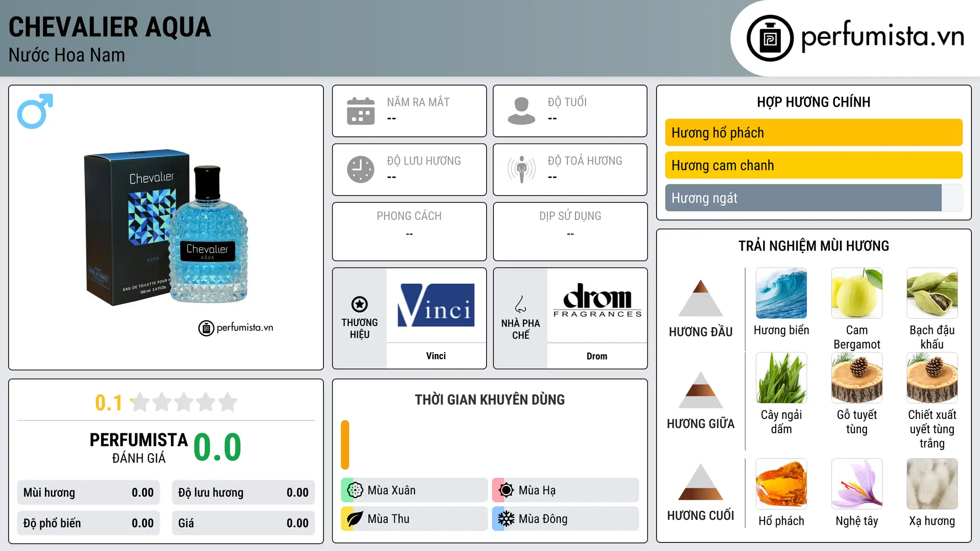The width and height of the screenshot is (980, 551).
Task: Click the Độ lưu hương score row
Action: pyautogui.click(x=244, y=493)
